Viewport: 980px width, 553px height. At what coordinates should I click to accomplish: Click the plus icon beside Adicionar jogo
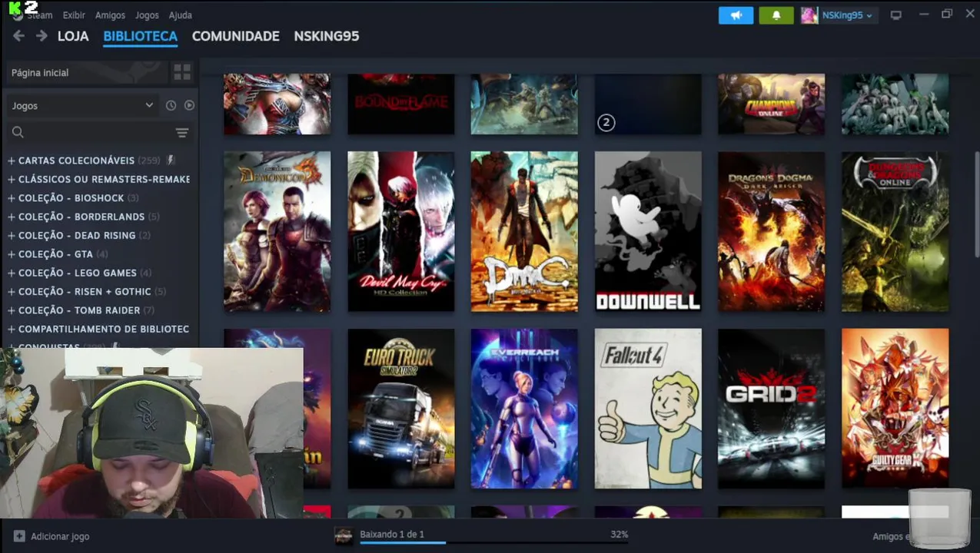tap(19, 536)
